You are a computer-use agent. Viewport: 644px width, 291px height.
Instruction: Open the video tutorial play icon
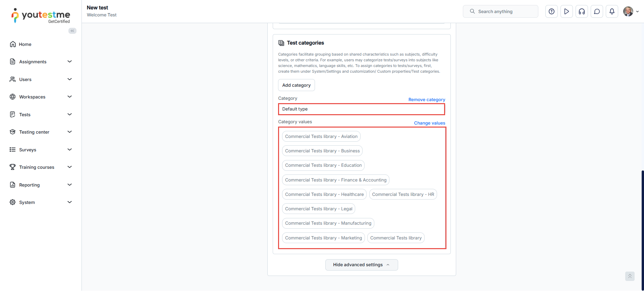[567, 11]
